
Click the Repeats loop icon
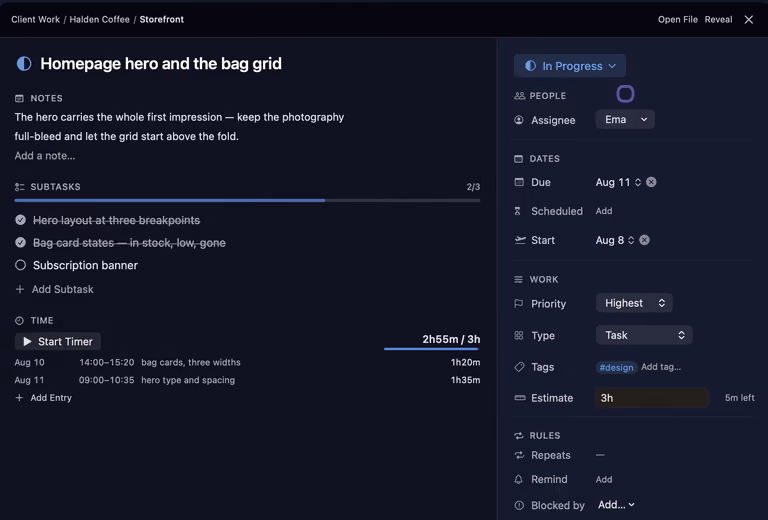(x=519, y=455)
